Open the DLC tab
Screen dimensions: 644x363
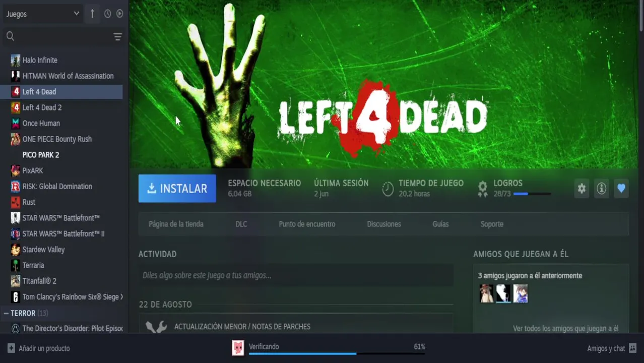pos(241,224)
